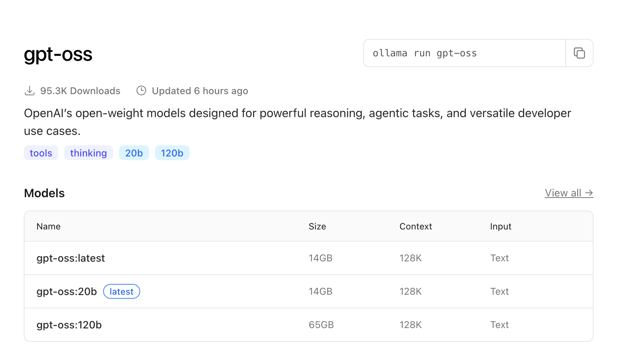Click the gpt-oss page title
618x364 pixels.
58,54
